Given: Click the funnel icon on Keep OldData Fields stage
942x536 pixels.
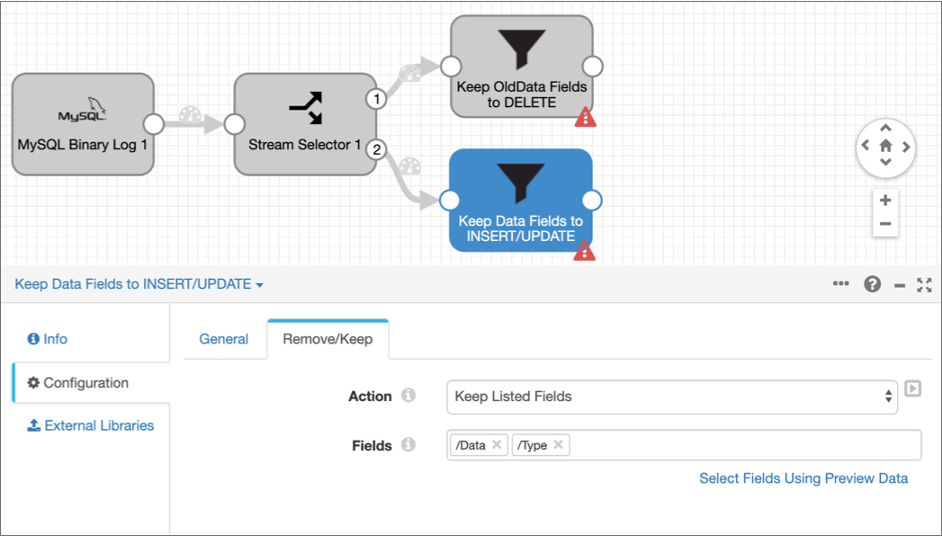Looking at the screenshot, I should click(522, 50).
